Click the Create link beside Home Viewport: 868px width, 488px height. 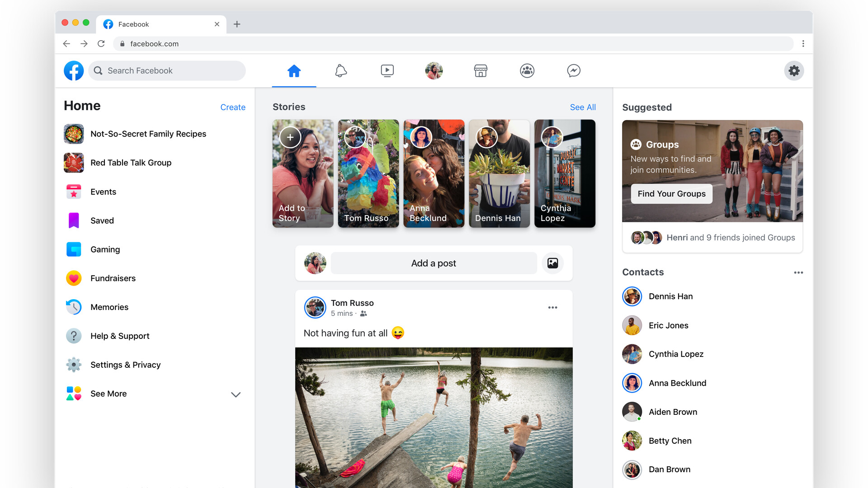click(x=233, y=107)
